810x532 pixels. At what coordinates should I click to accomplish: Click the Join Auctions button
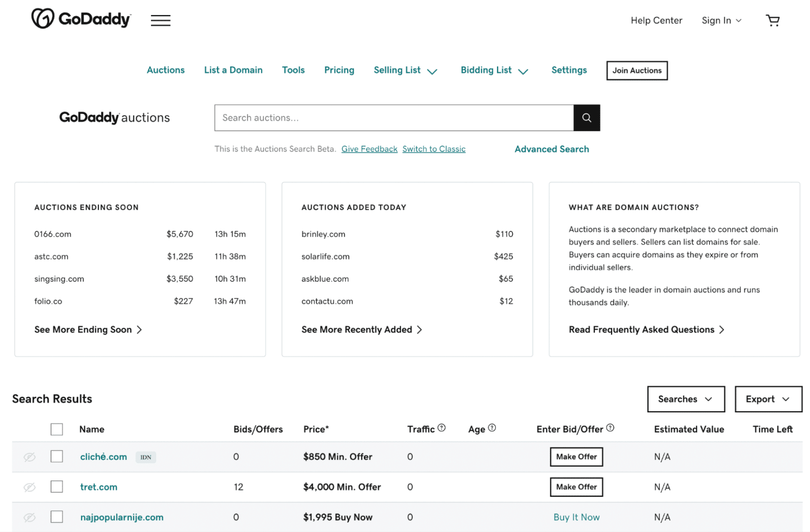636,70
